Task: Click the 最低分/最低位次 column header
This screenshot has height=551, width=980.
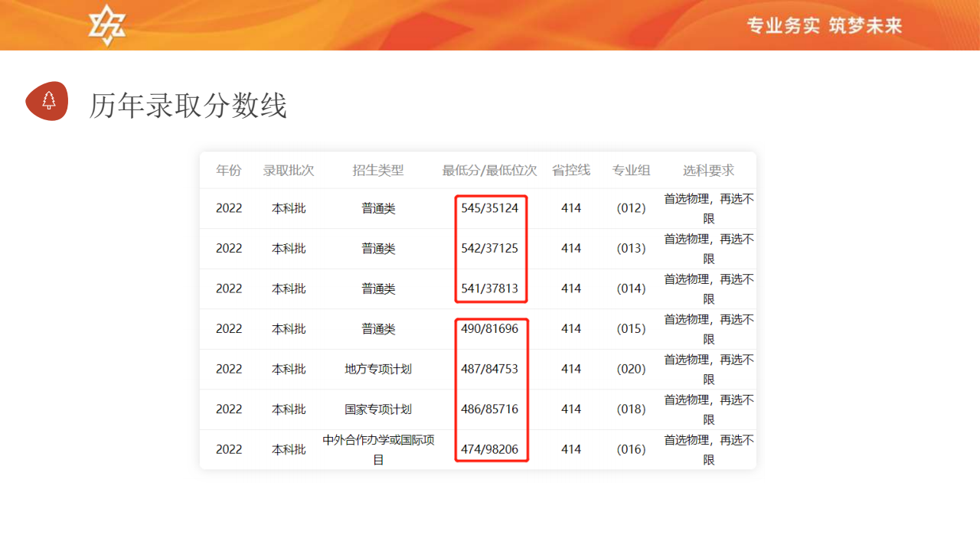Action: point(489,170)
